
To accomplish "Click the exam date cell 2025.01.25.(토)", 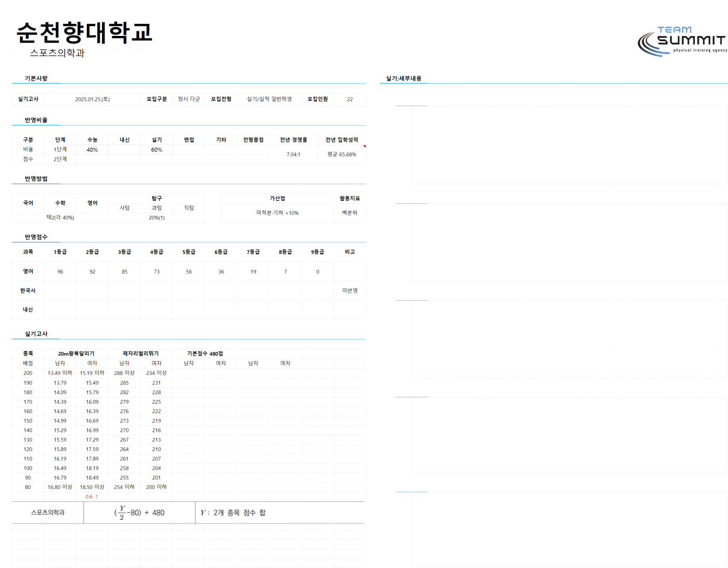I will click(x=93, y=99).
